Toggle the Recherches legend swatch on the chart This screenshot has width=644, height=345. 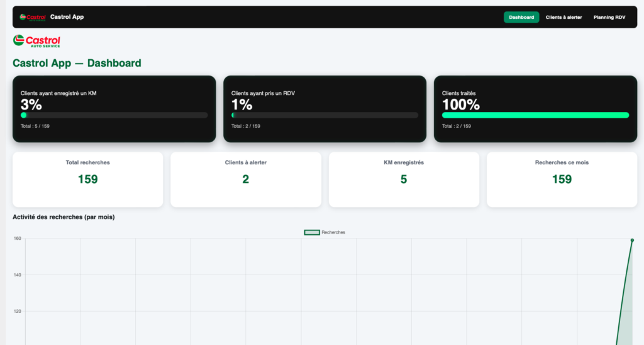(312, 232)
